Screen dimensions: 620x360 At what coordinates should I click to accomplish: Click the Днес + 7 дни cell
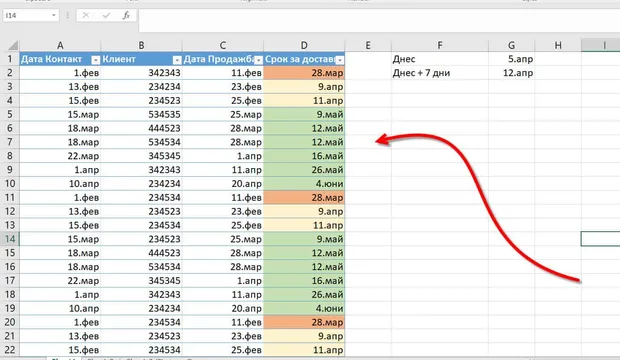pos(440,73)
